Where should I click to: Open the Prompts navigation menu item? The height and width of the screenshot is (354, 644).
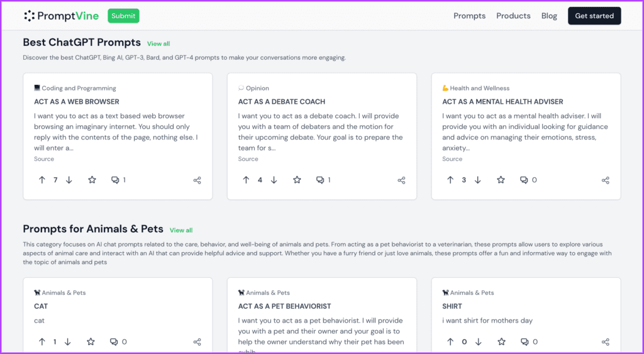click(x=469, y=16)
